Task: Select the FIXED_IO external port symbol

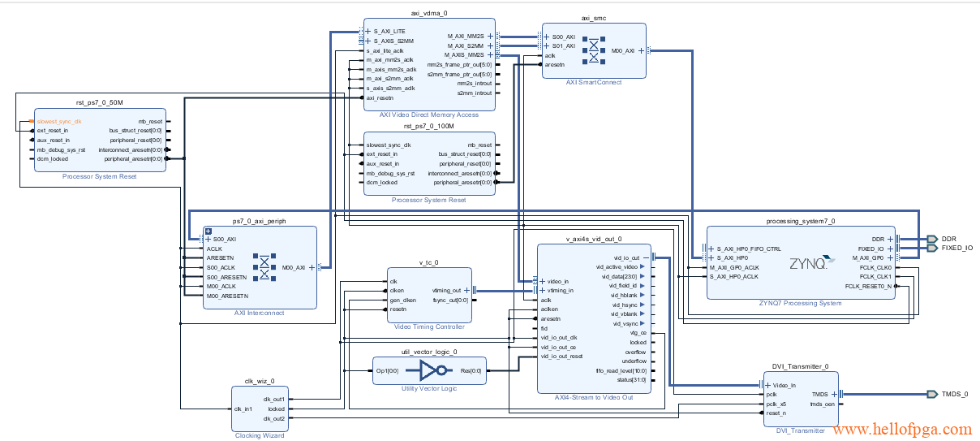Action: click(x=931, y=248)
